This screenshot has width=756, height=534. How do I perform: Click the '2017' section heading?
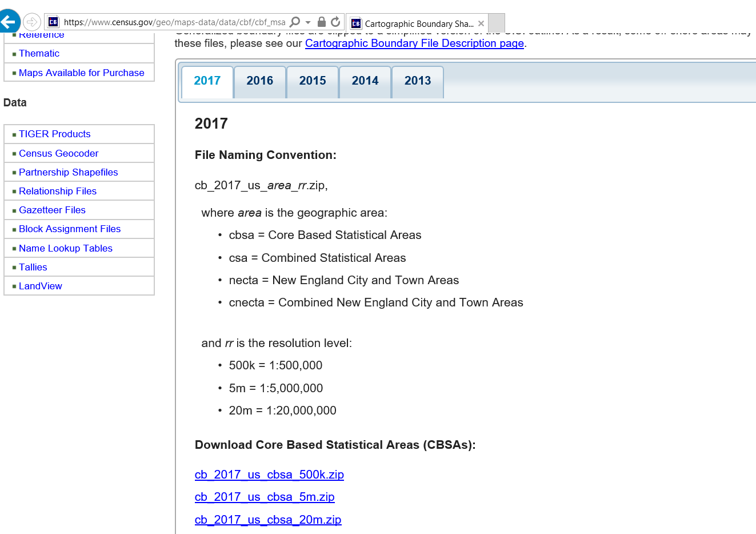click(211, 123)
